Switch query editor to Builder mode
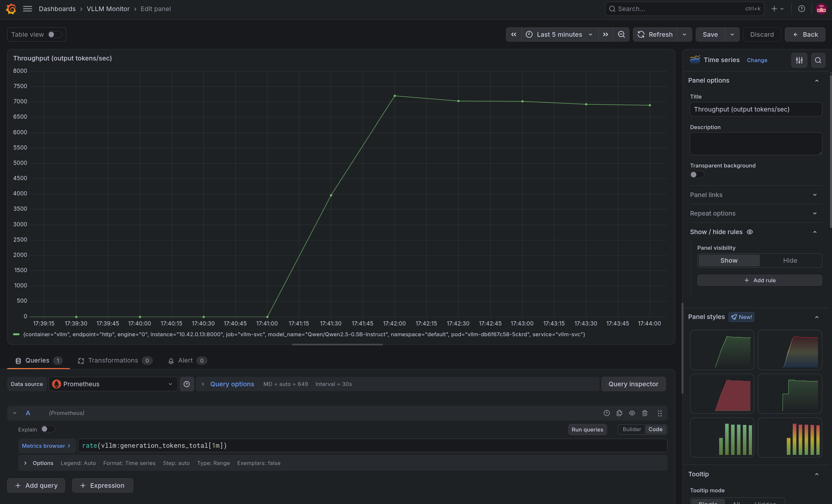The width and height of the screenshot is (832, 504). 631,429
